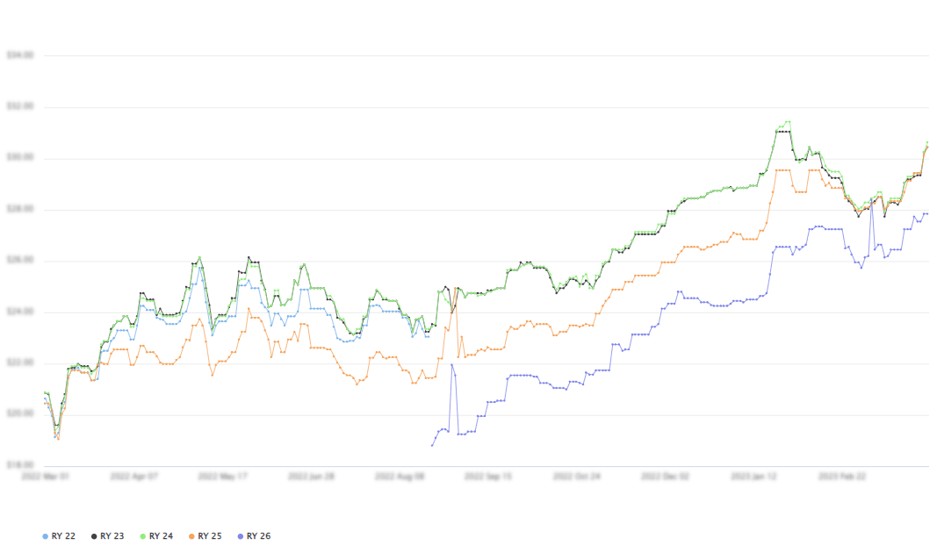The width and height of the screenshot is (937, 560).
Task: Hide the RY 25 series via legend text
Action: point(210,536)
